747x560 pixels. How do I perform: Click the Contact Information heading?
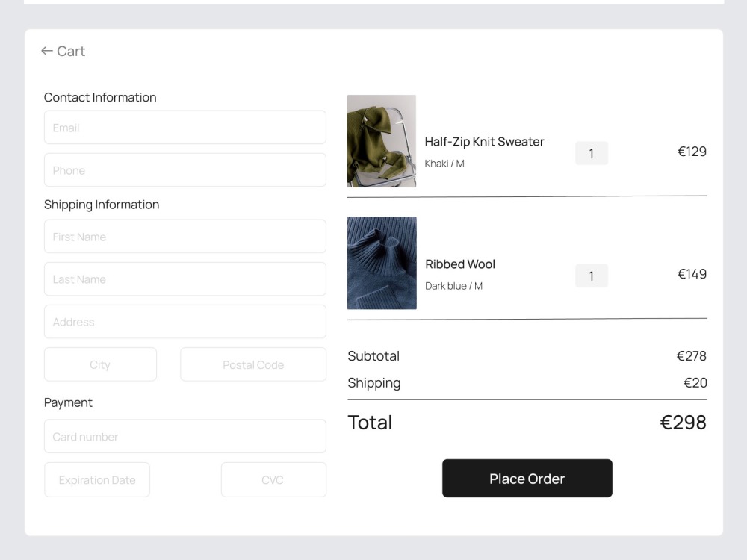(100, 97)
